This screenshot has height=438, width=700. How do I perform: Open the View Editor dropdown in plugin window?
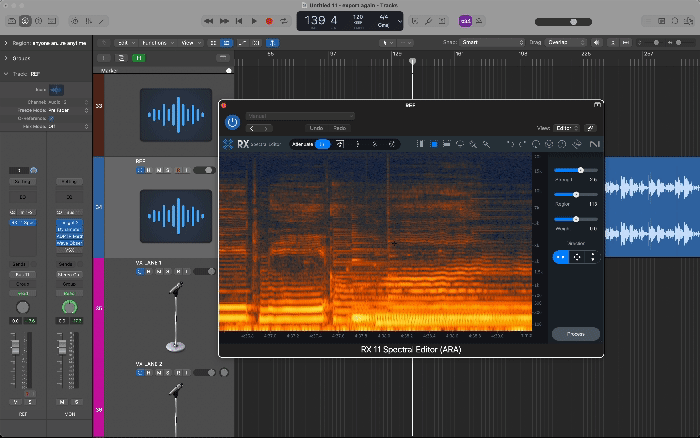(x=567, y=128)
